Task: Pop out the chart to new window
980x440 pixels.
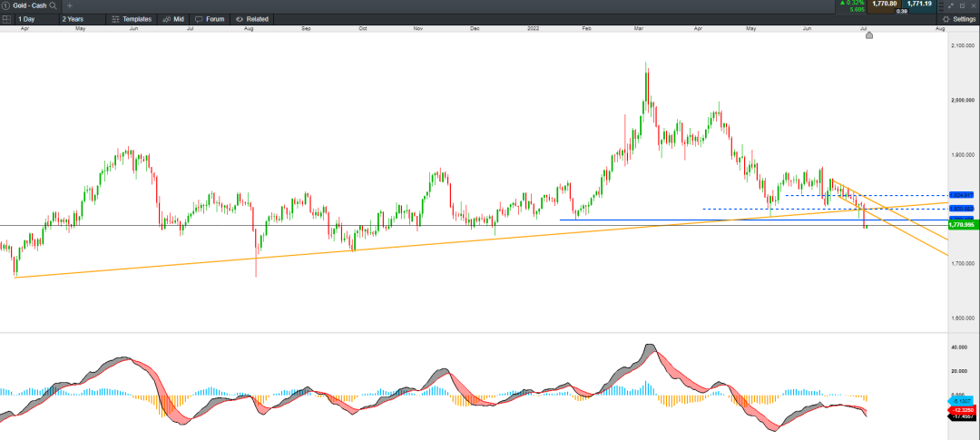Action: [963, 5]
